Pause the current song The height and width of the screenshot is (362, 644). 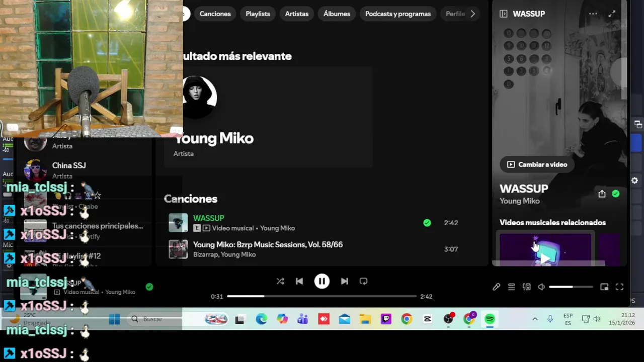point(322,281)
